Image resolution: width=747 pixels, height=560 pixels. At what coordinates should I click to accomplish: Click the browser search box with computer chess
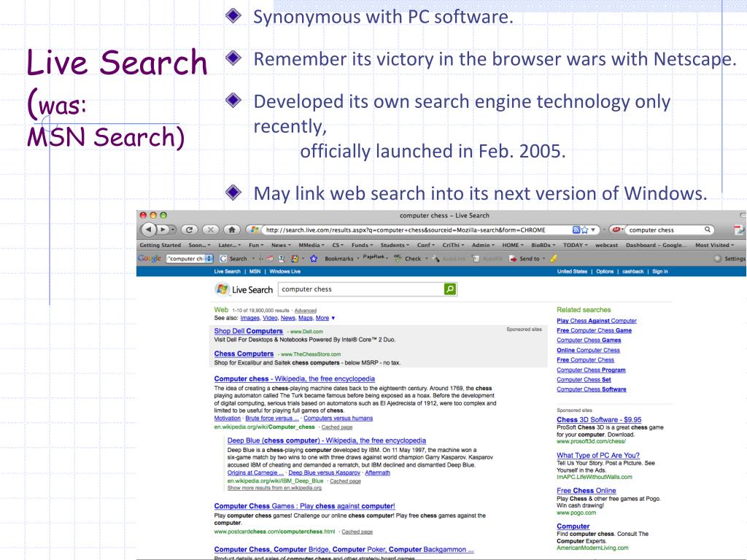tap(665, 230)
